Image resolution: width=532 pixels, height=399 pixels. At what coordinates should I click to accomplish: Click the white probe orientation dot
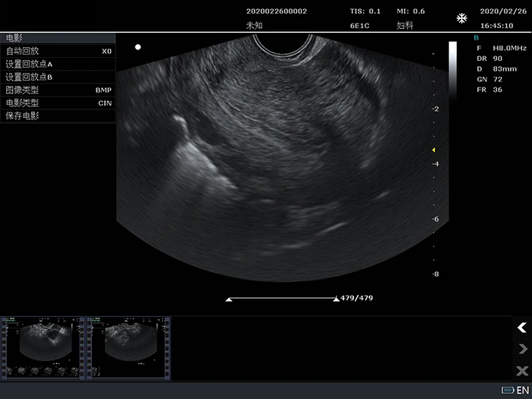coord(138,47)
